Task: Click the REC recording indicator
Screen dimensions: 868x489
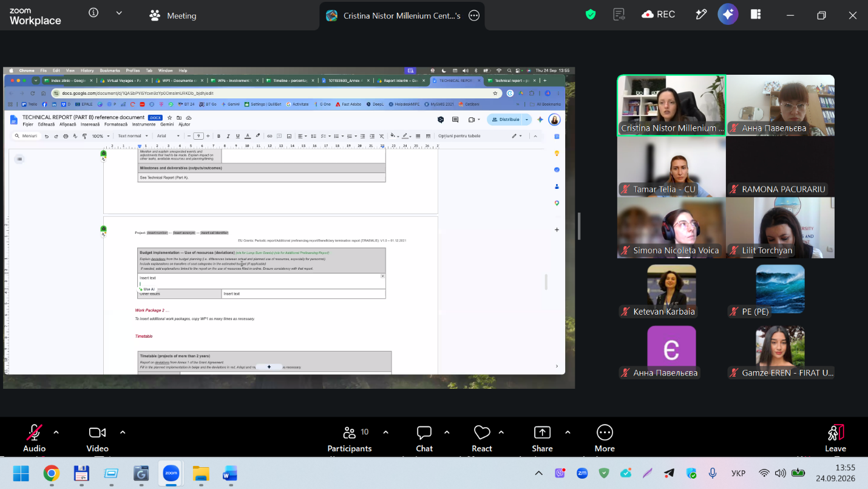Action: pyautogui.click(x=658, y=15)
